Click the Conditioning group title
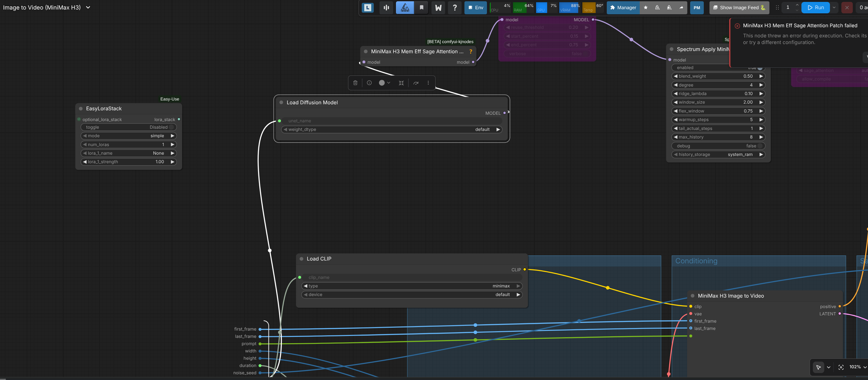The width and height of the screenshot is (868, 380). pyautogui.click(x=696, y=261)
